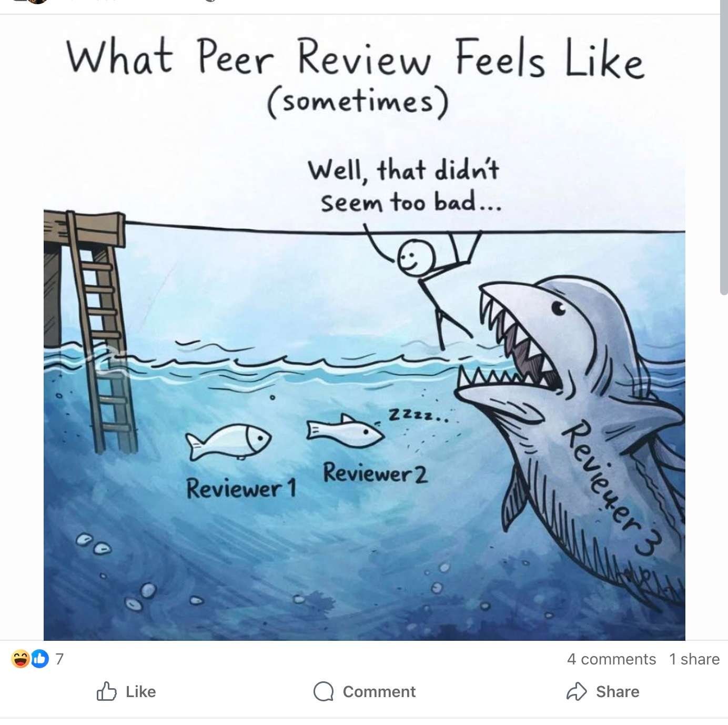Click the Comment speech bubble icon
728x725 pixels.
[323, 691]
